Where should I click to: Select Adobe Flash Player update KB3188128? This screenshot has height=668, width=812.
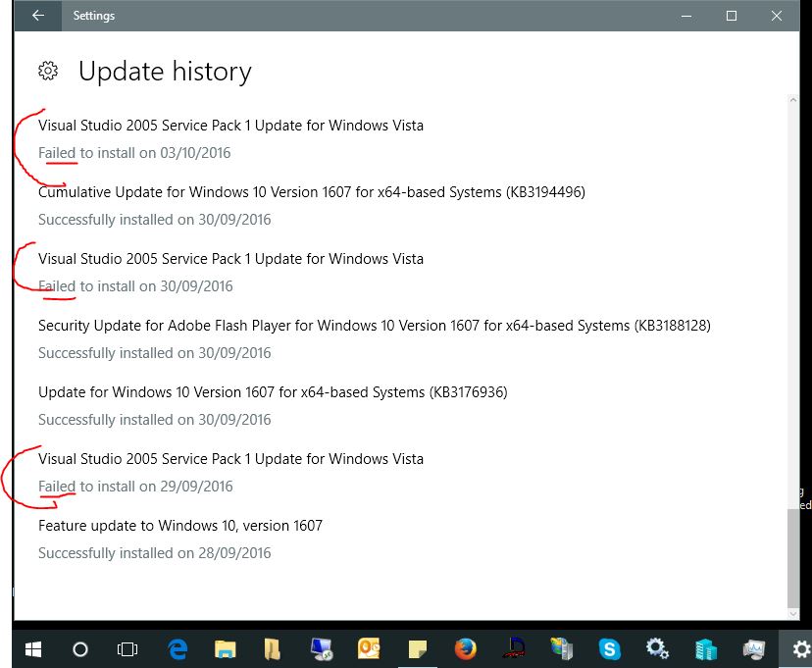pos(375,326)
